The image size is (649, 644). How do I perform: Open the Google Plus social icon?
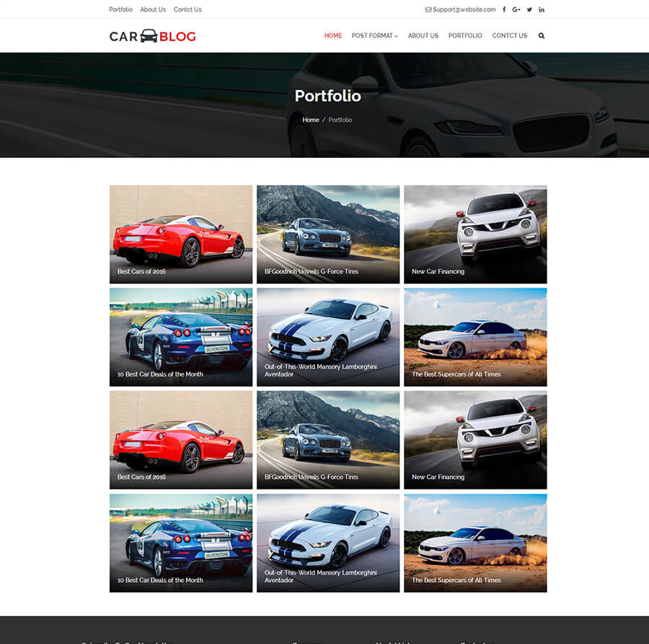pos(516,9)
